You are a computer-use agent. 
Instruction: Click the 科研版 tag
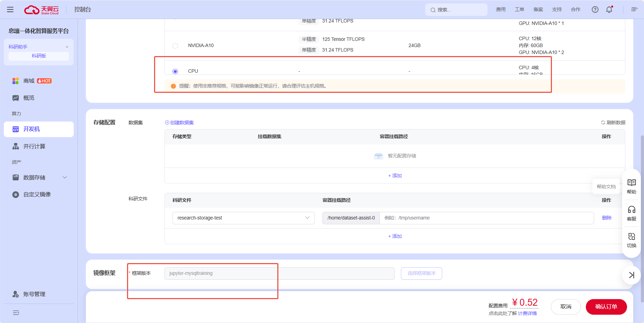click(x=39, y=56)
